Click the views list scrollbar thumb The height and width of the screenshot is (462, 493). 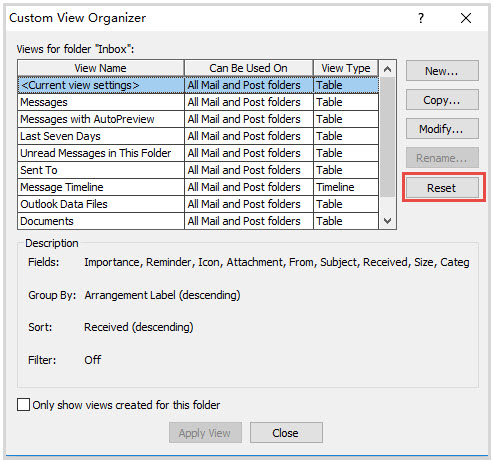pos(387,137)
